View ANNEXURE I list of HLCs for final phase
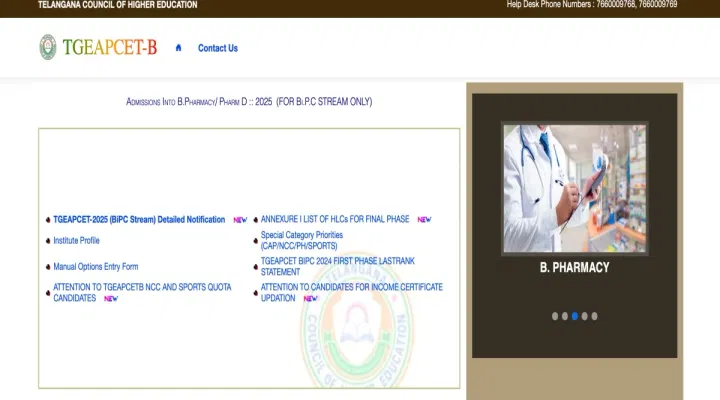 [335, 220]
